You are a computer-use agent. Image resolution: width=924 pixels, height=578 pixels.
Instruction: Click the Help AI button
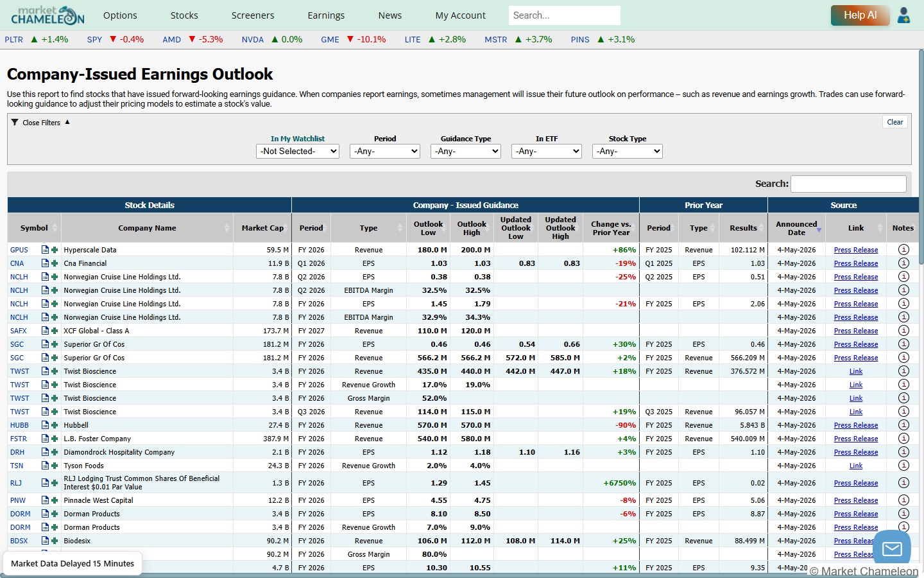tap(860, 15)
